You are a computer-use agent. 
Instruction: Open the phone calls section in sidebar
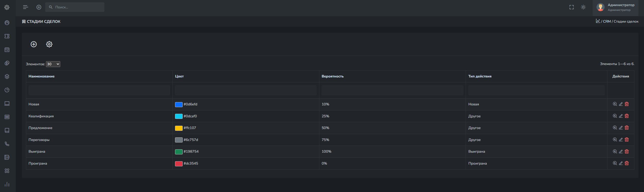tap(7, 144)
